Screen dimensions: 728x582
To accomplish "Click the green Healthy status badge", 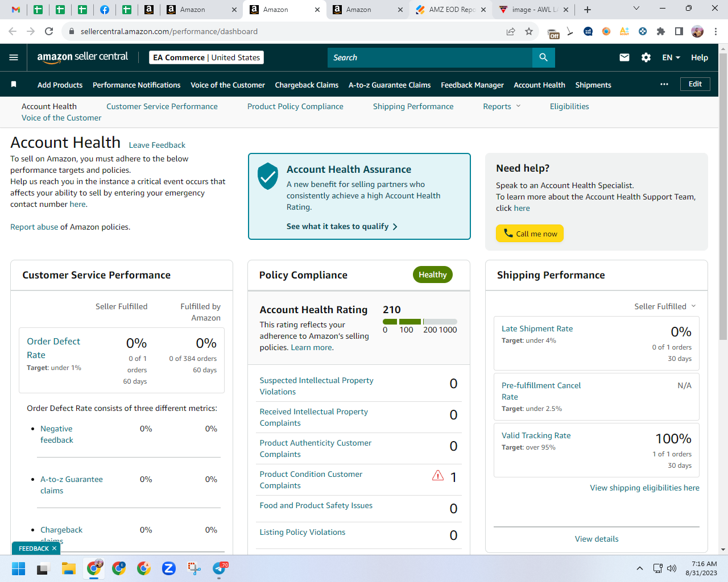I will pos(433,275).
